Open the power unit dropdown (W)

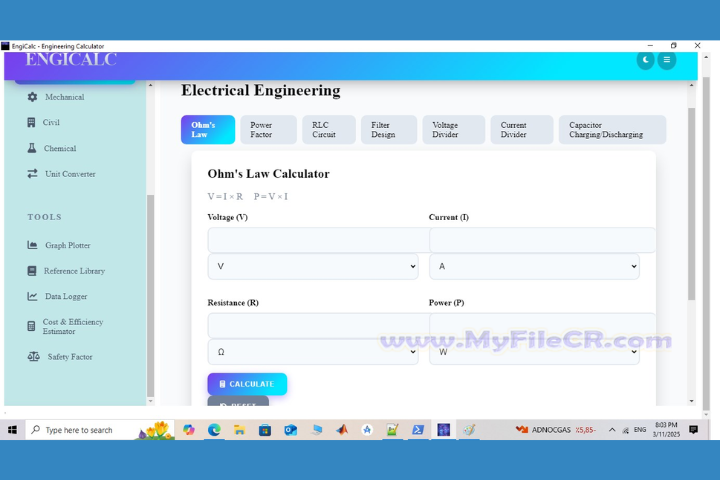click(534, 352)
